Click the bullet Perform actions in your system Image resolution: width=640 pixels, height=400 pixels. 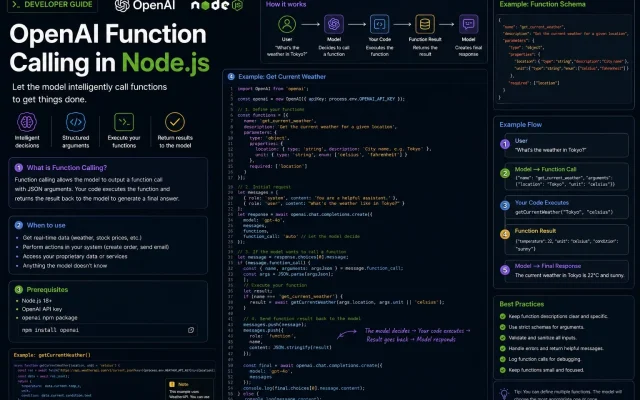96,247
